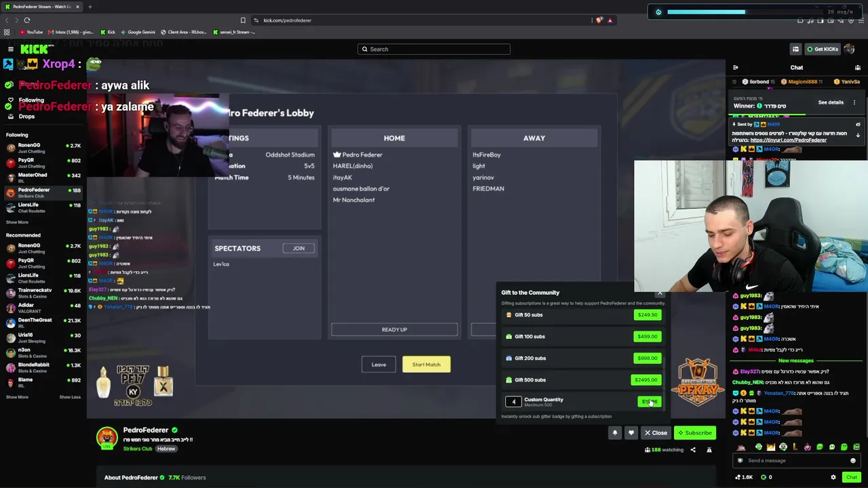Open the browser apps grid icon
Image resolution: width=868 pixels, height=488 pixels.
tap(7, 32)
